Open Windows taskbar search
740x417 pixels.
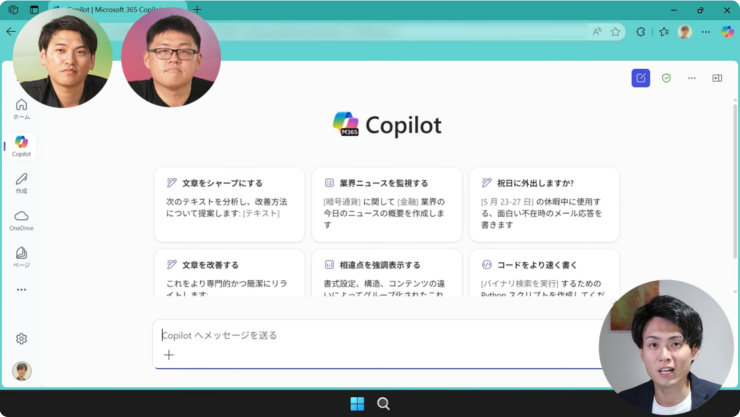[383, 404]
